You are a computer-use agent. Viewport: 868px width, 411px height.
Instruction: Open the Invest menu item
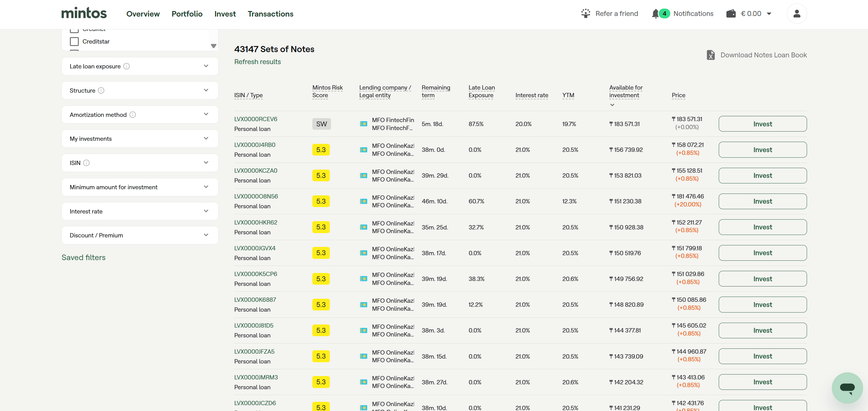tap(225, 14)
